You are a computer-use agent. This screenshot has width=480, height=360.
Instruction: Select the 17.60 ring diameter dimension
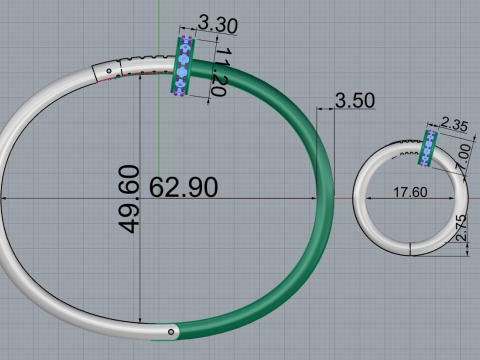coord(410,192)
